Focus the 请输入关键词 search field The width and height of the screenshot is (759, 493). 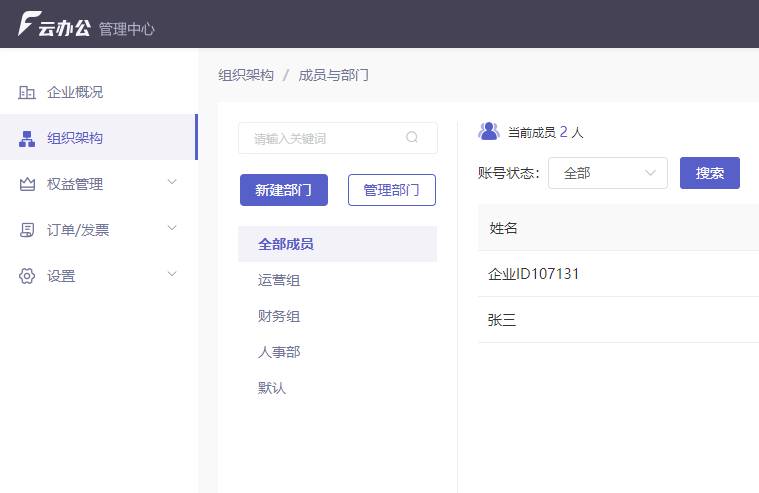coord(338,138)
